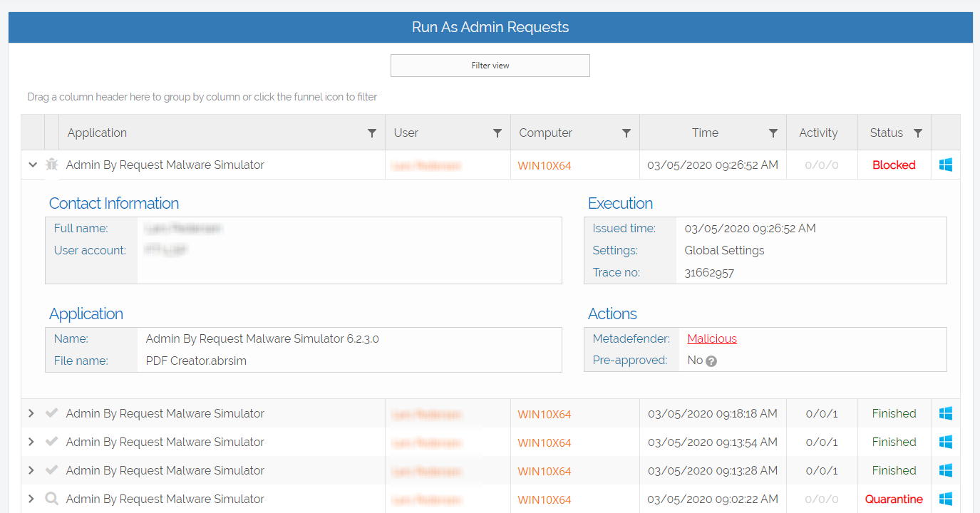980x513 pixels.
Task: Click the funnel filter icon in User column
Action: (x=497, y=133)
